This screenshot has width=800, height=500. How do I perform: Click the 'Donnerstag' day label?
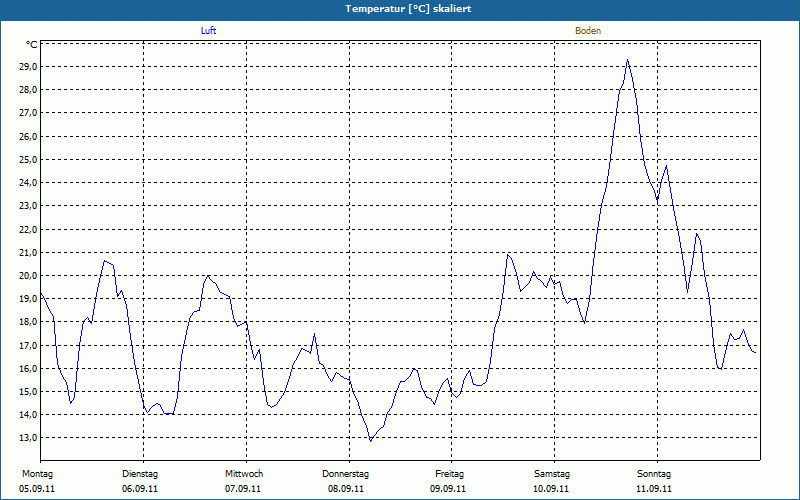[345, 474]
